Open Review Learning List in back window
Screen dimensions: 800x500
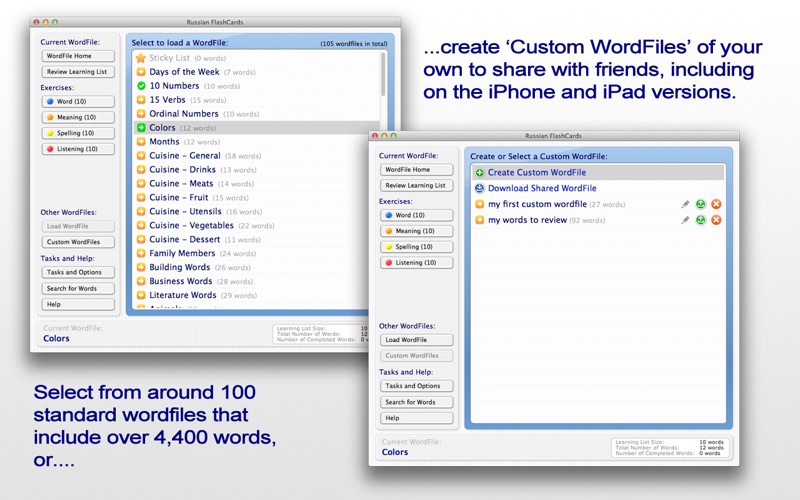point(78,72)
